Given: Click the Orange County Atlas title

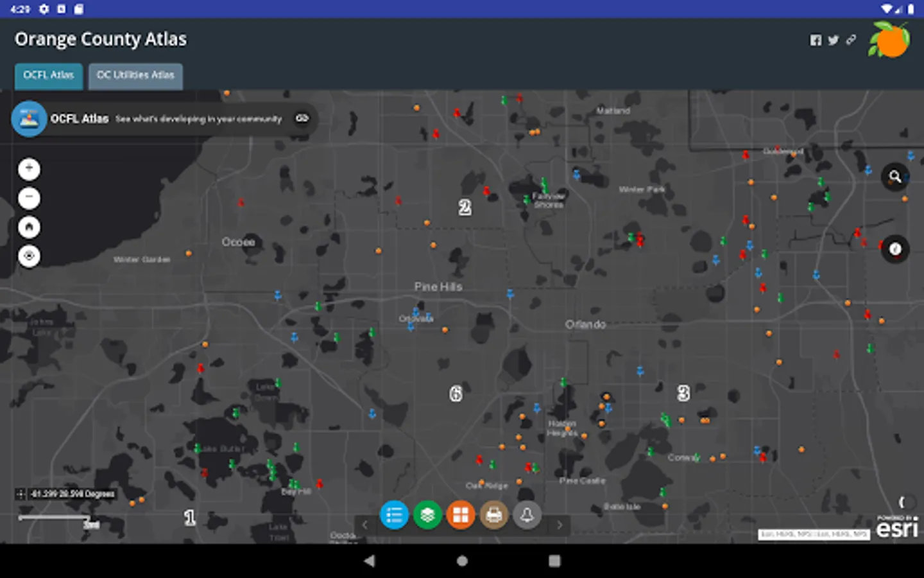Looking at the screenshot, I should click(x=101, y=39).
